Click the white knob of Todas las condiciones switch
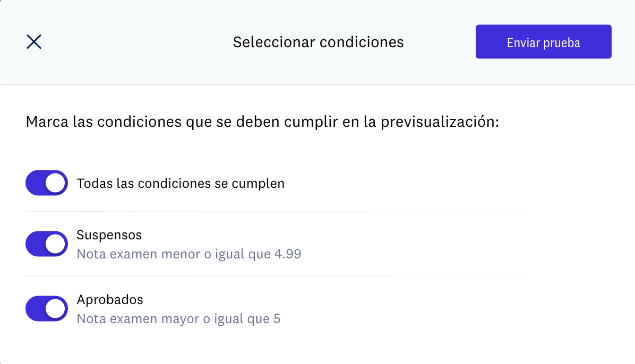The image size is (635, 364). point(55,183)
